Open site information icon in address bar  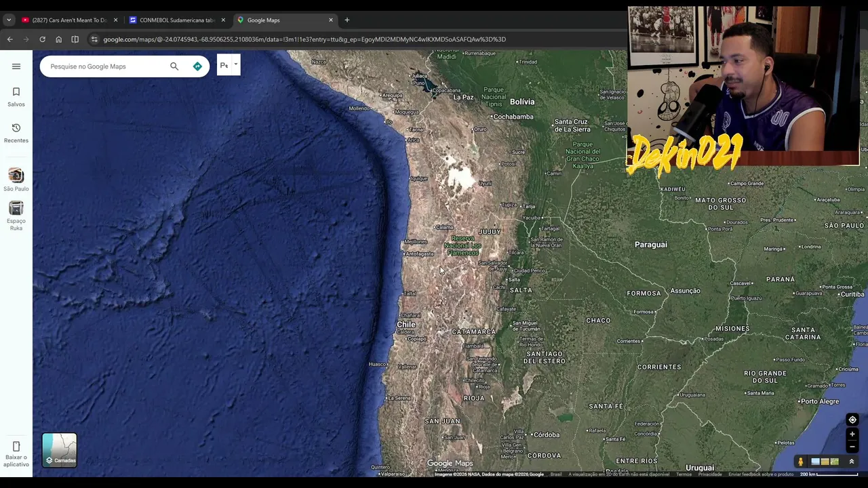point(94,39)
